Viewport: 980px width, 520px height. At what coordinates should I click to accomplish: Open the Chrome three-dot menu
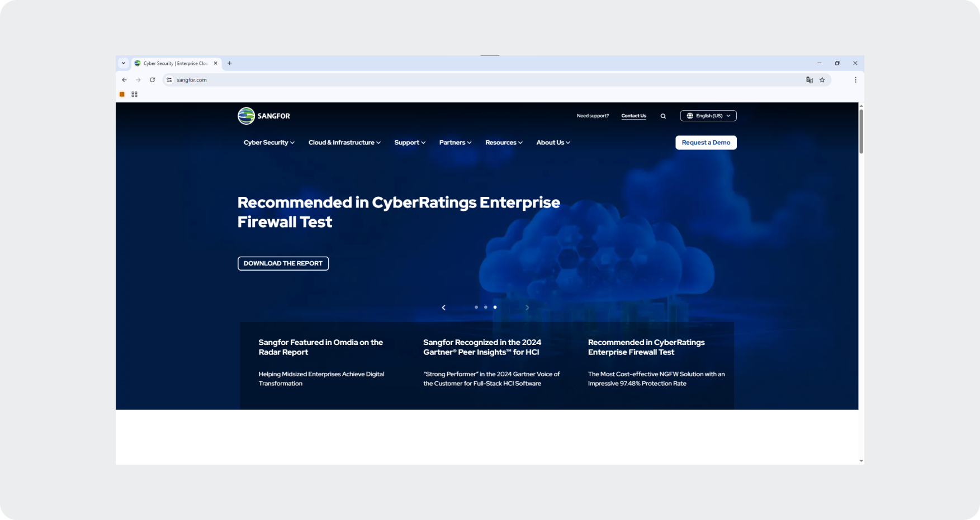tap(855, 80)
